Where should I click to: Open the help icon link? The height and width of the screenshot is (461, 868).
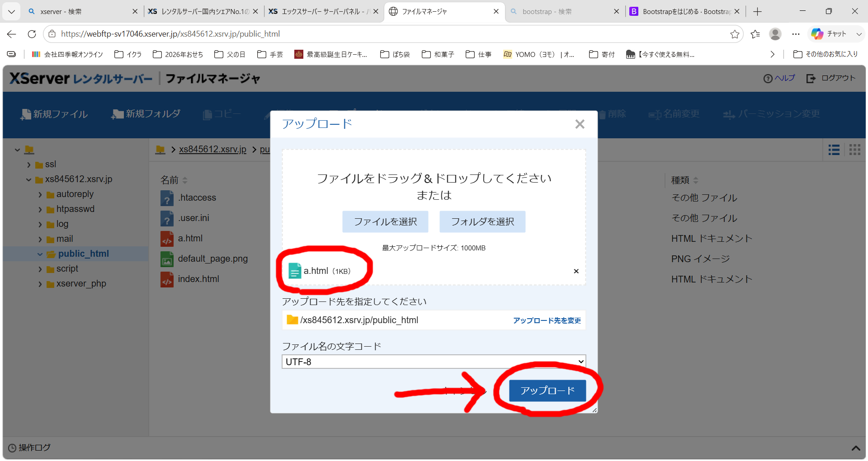(768, 79)
